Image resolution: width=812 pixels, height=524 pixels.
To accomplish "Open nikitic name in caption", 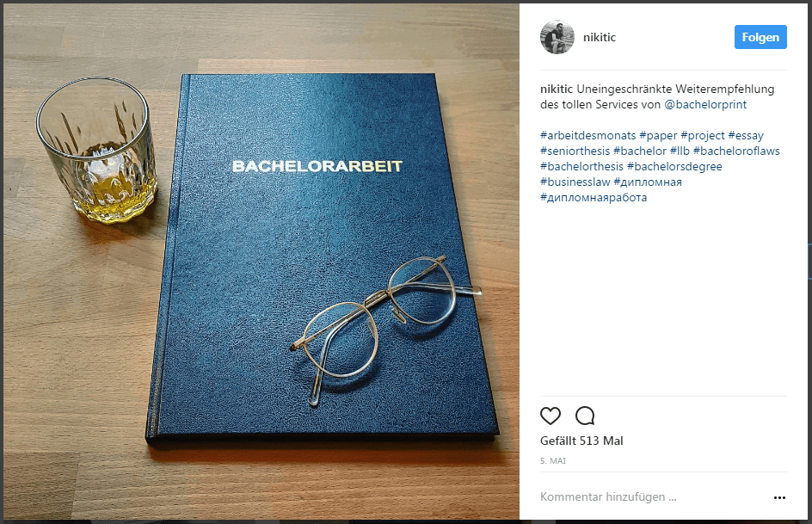I will [557, 89].
